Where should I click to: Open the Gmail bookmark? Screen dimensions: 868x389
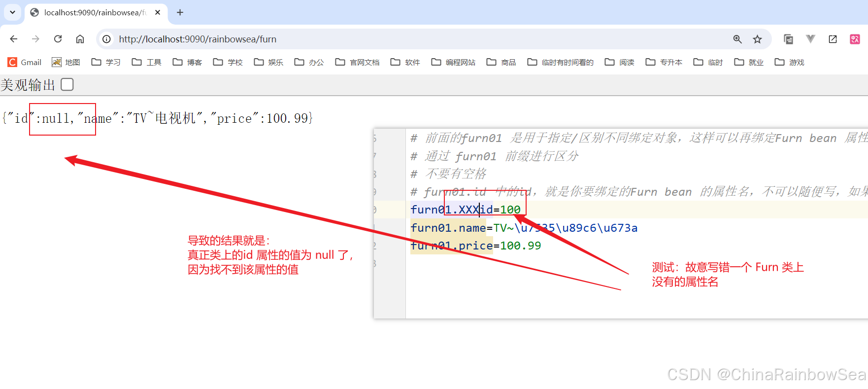pyautogui.click(x=25, y=62)
